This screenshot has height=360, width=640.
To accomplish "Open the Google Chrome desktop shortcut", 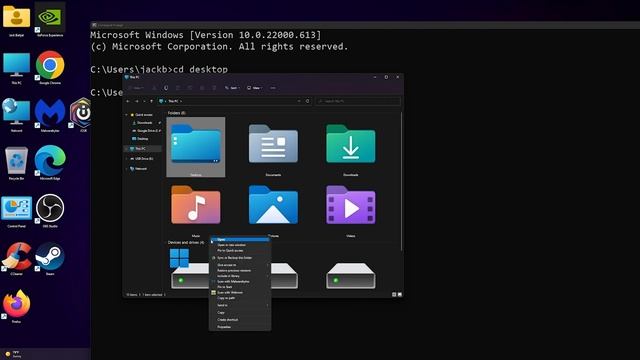I will click(x=50, y=68).
